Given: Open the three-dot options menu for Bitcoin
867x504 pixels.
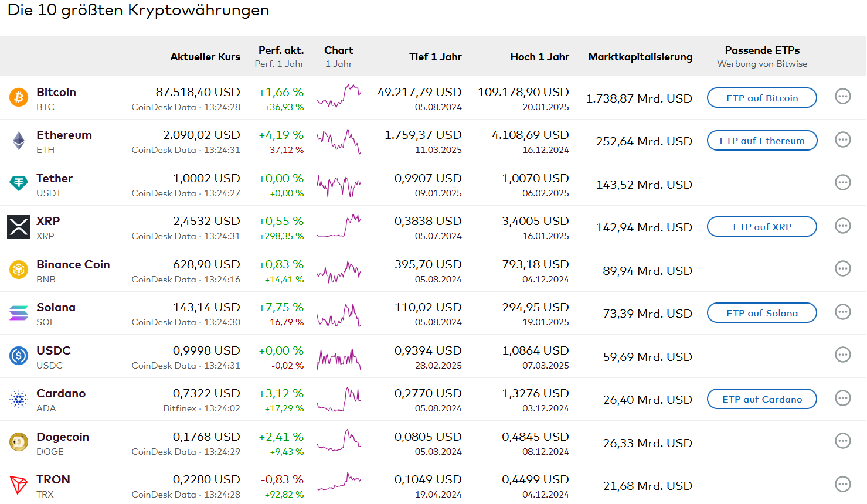Looking at the screenshot, I should (x=843, y=97).
